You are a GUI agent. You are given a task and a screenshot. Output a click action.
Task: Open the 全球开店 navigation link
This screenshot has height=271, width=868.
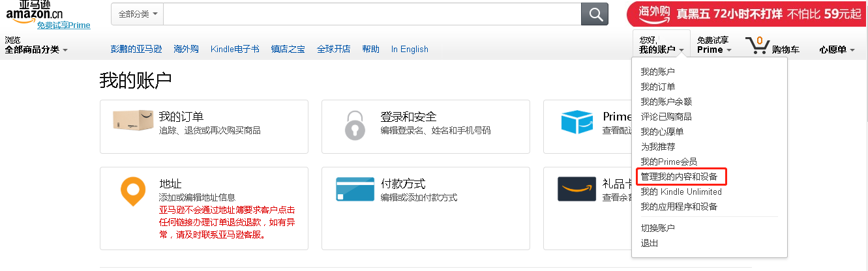click(x=334, y=49)
